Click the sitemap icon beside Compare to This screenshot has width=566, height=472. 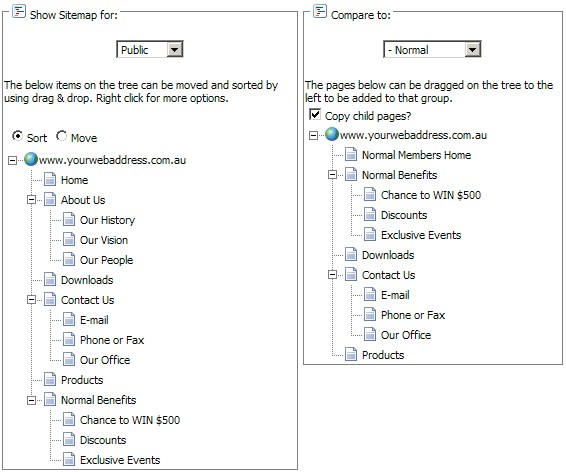(x=320, y=11)
